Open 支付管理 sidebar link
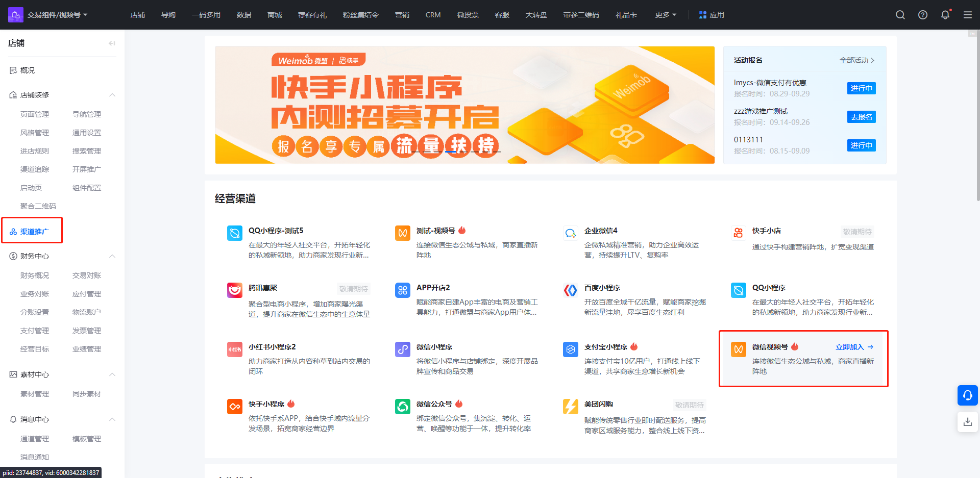The height and width of the screenshot is (478, 980). point(35,331)
